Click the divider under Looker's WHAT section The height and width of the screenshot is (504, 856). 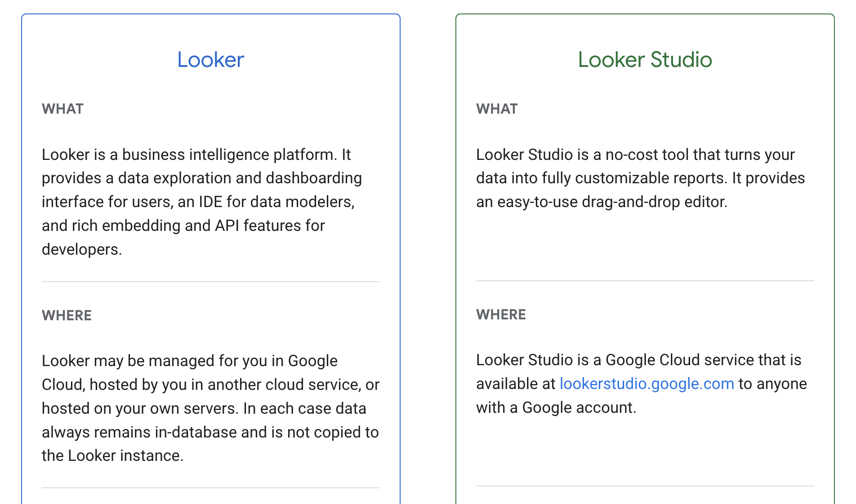coord(210,282)
